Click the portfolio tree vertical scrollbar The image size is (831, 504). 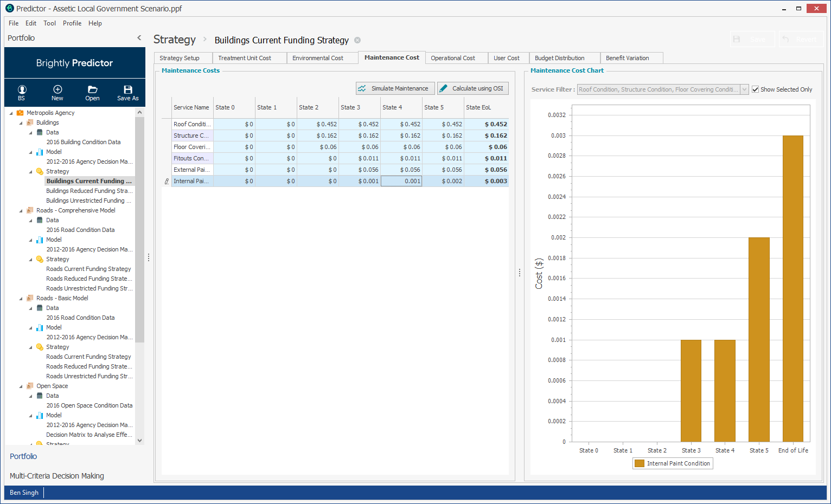coord(140,230)
